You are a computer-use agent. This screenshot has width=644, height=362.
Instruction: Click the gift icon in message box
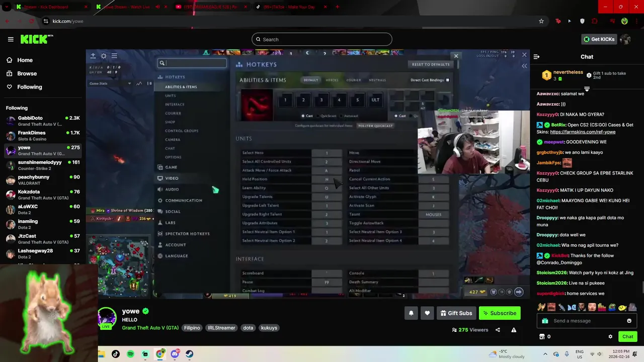point(545,321)
